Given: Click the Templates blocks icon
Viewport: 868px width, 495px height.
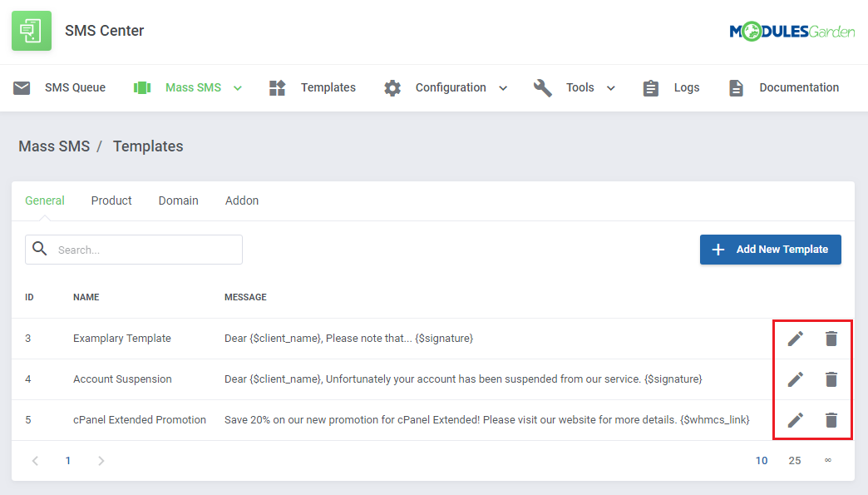Looking at the screenshot, I should 277,87.
